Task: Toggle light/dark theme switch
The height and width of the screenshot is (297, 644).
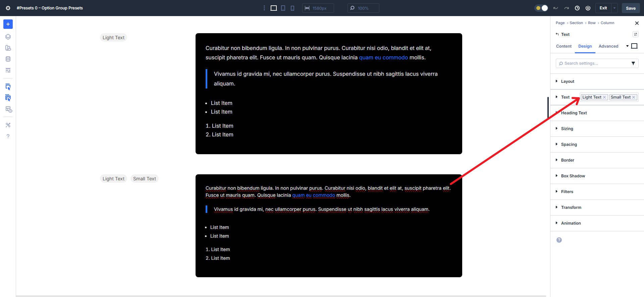Action: point(541,8)
